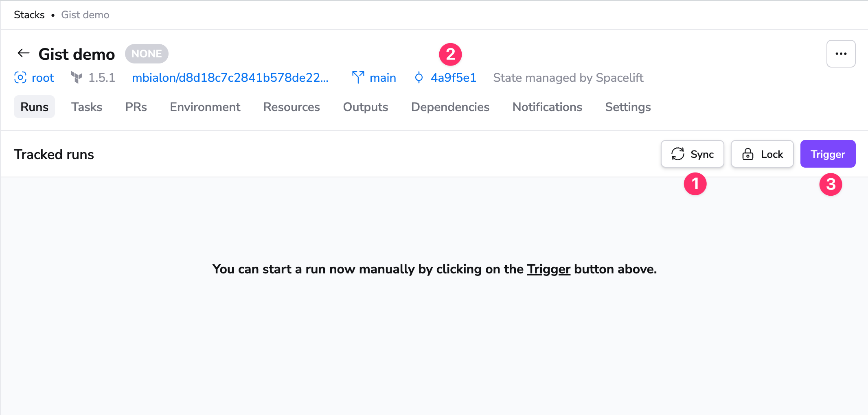Viewport: 868px width, 415px height.
Task: Click the back arrow beside Gist demo
Action: coord(23,53)
